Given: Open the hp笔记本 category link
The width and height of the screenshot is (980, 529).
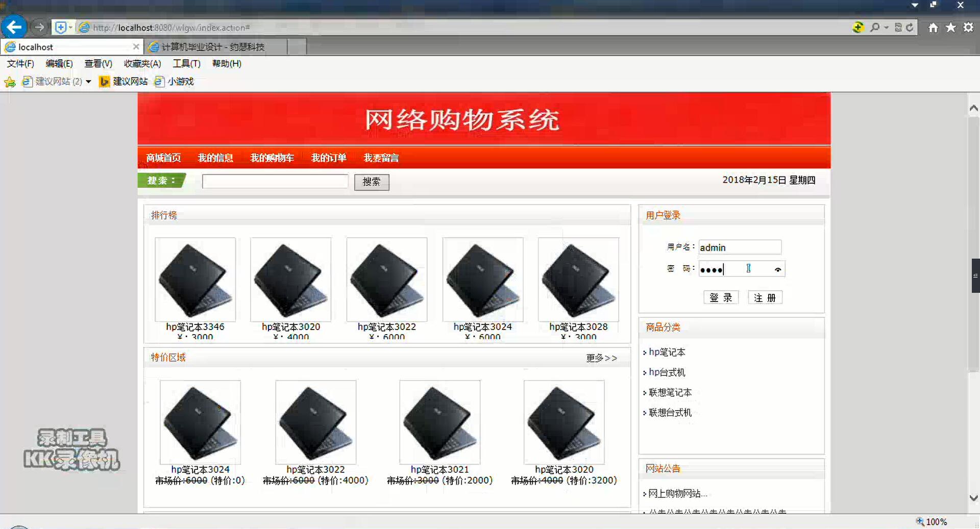Looking at the screenshot, I should point(667,352).
